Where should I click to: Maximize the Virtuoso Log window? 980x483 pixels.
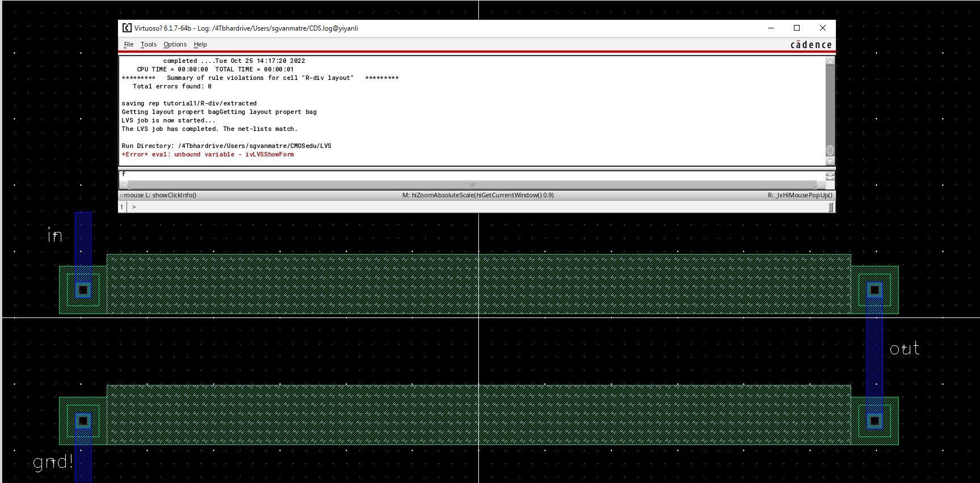pyautogui.click(x=797, y=28)
